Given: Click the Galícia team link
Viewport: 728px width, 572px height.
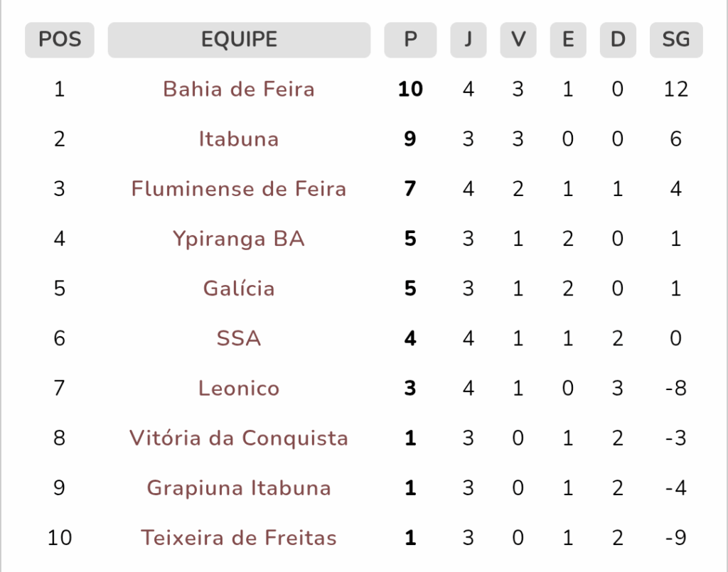Looking at the screenshot, I should 239,288.
